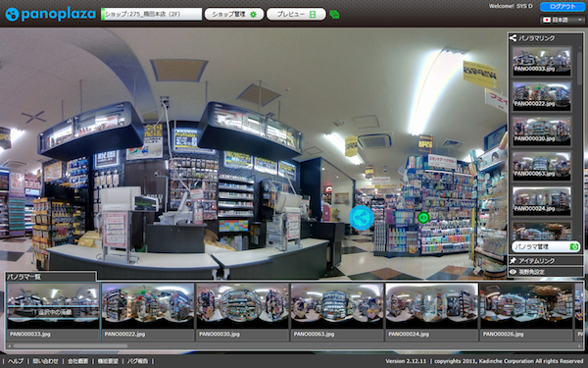The width and height of the screenshot is (588, 368).
Task: Click the ヘルプ footer link
Action: point(16,361)
